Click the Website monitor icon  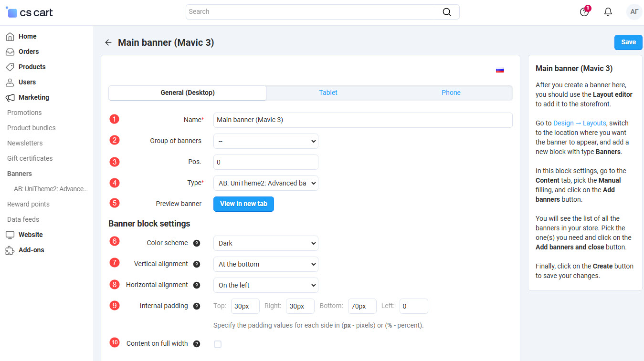click(x=10, y=235)
